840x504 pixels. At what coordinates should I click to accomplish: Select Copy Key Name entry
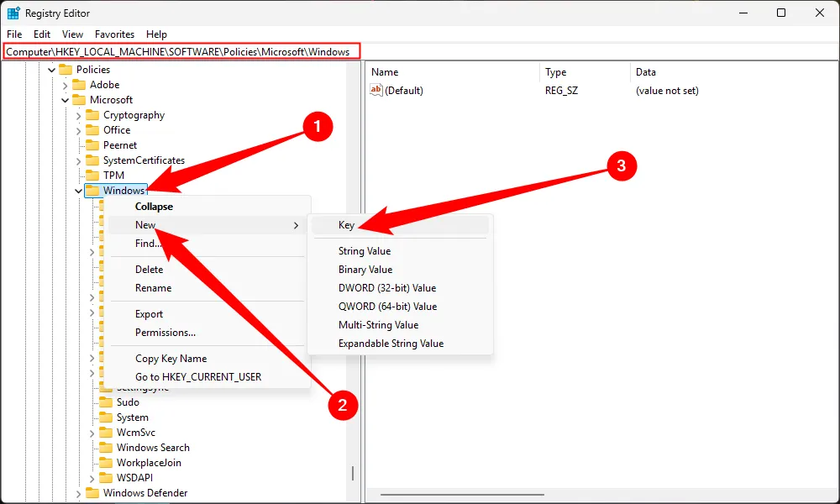pos(171,359)
